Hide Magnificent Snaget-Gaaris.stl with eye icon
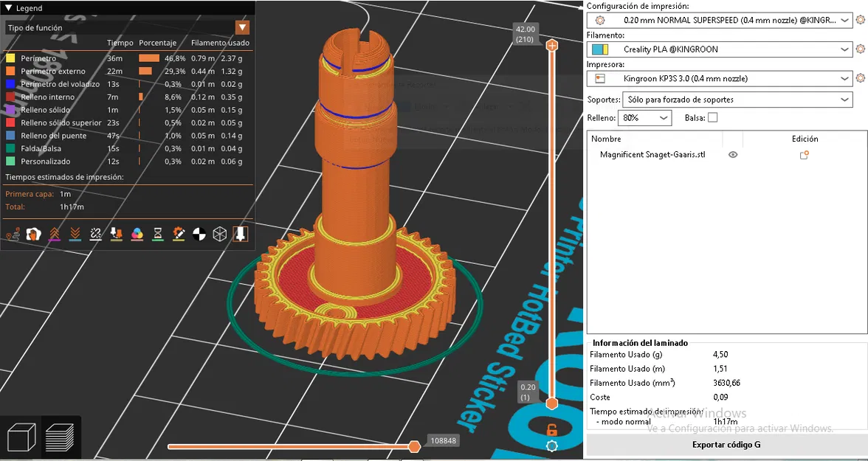This screenshot has height=461, width=868. (733, 155)
